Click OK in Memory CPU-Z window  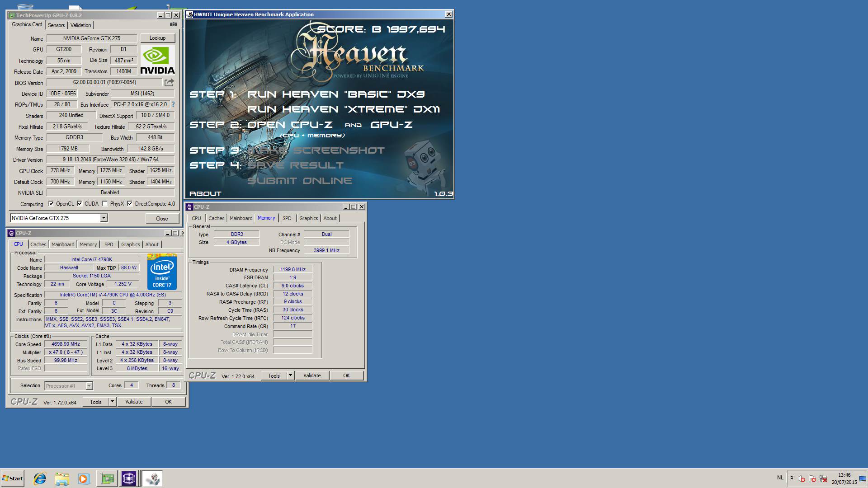click(346, 375)
